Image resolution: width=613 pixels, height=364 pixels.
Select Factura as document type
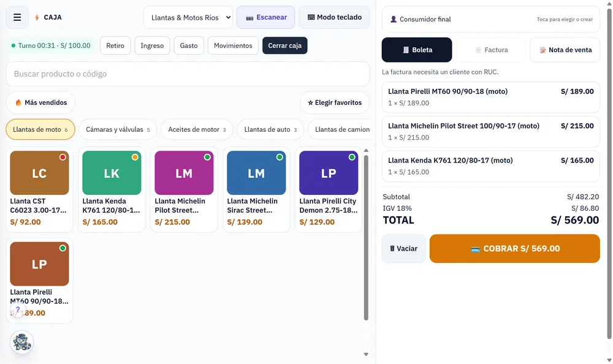[x=491, y=50]
